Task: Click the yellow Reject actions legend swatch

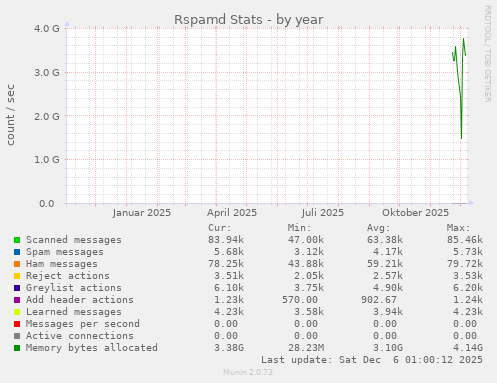Action: 17,276
